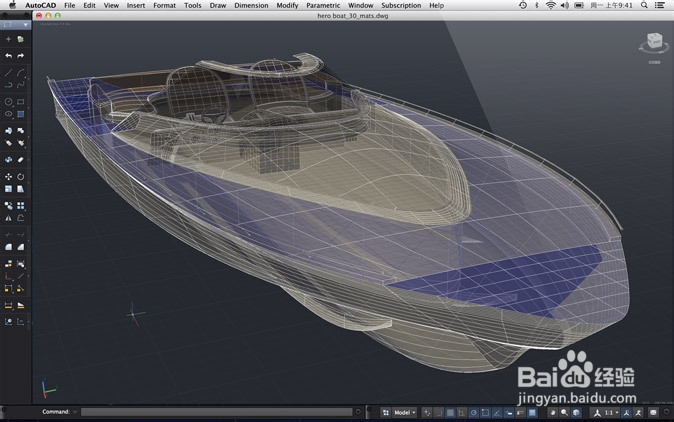Toggle Grid display in the status bar
The width and height of the screenshot is (674, 422).
point(450,412)
